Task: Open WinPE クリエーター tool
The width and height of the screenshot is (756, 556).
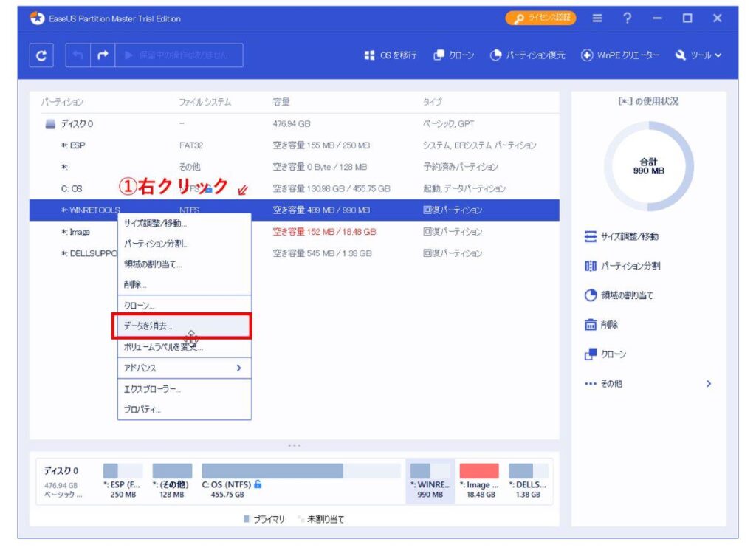Action: coord(619,55)
